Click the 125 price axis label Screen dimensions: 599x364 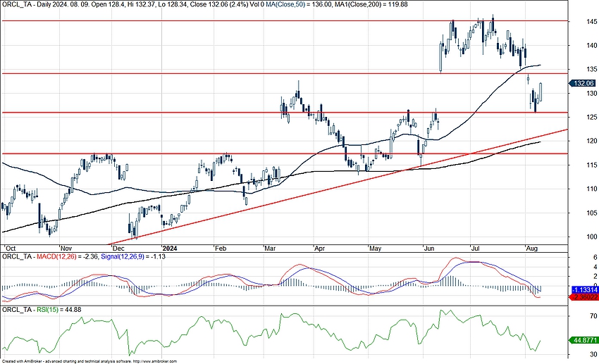(592, 117)
